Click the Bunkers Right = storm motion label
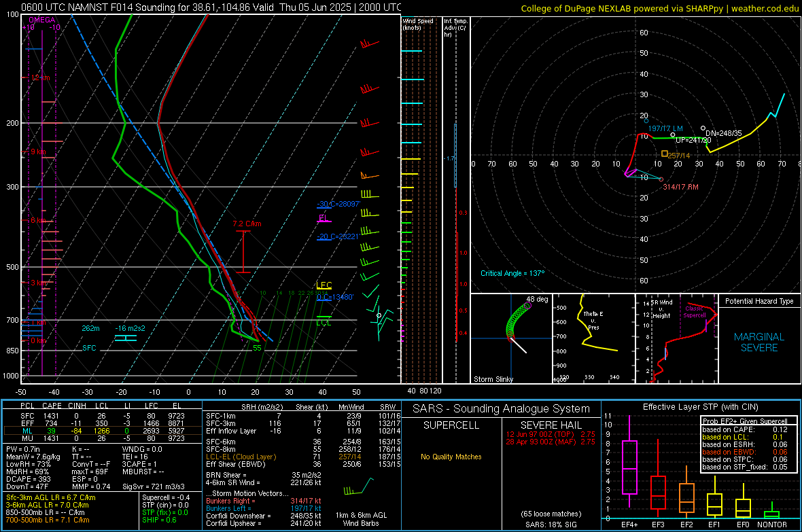This screenshot has width=802, height=532. (230, 501)
